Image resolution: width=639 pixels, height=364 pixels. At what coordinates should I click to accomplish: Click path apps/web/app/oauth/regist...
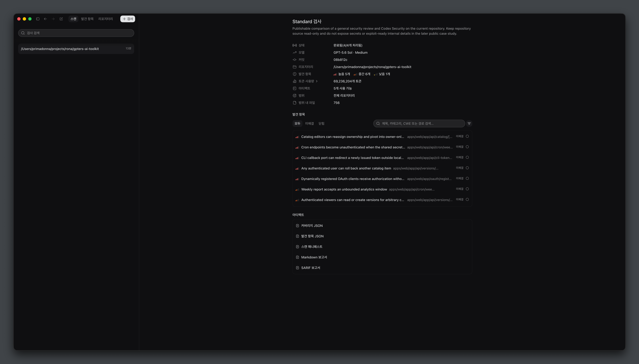[429, 179]
